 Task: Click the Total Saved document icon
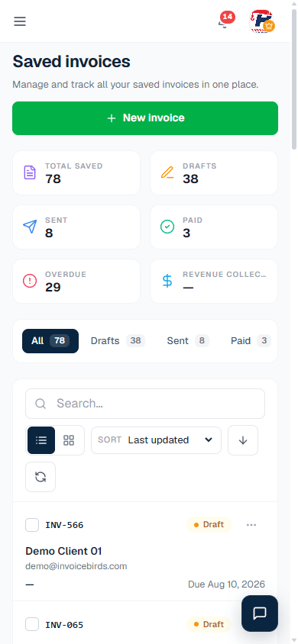pyautogui.click(x=30, y=172)
